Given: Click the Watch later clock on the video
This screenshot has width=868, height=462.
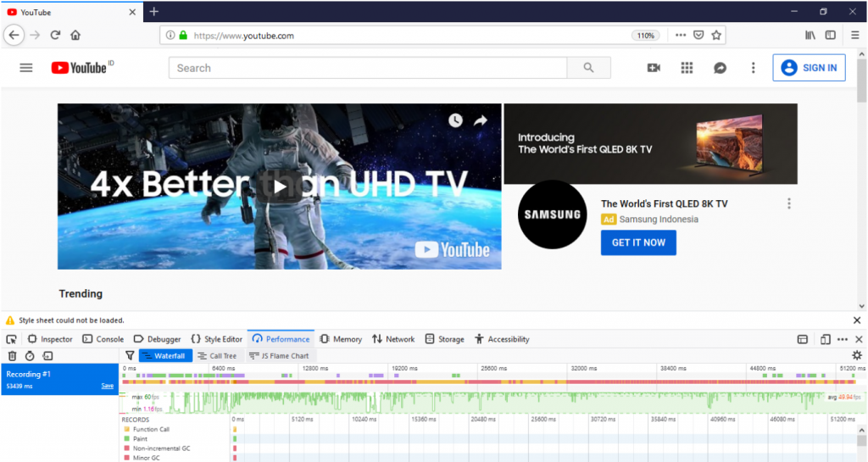Looking at the screenshot, I should click(x=455, y=120).
